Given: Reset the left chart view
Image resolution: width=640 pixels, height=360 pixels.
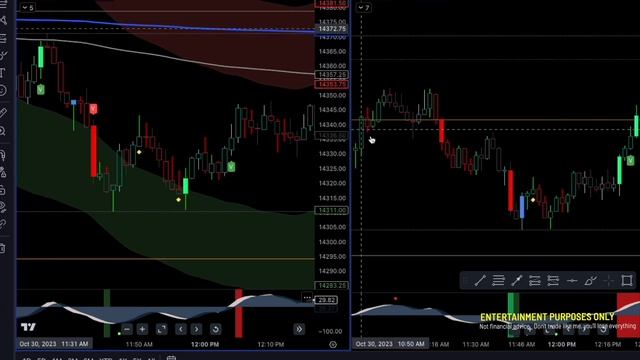Looking at the screenshot, I should coord(216,329).
